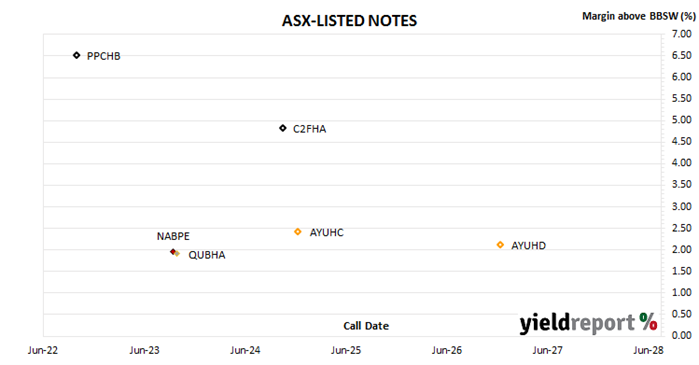Click the PPCHB data label
Viewport: 699px width, 365px height.
coord(103,56)
